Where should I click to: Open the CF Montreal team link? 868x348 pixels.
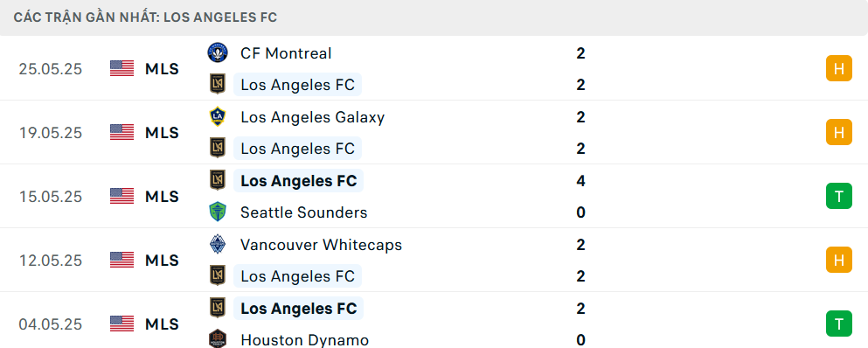click(x=286, y=53)
